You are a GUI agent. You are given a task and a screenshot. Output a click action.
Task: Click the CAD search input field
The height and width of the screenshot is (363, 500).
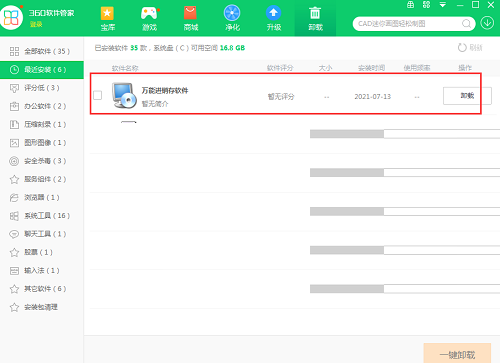click(408, 24)
